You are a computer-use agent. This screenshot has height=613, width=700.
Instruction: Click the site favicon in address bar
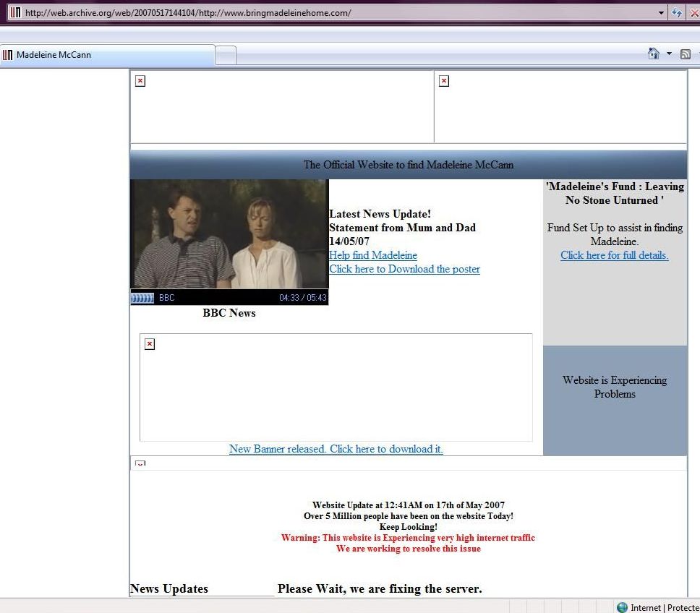tap(15, 13)
